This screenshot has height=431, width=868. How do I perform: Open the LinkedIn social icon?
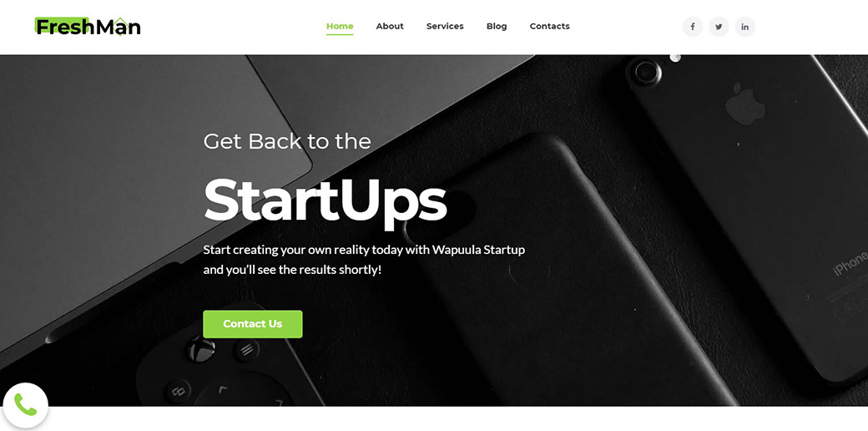click(745, 27)
